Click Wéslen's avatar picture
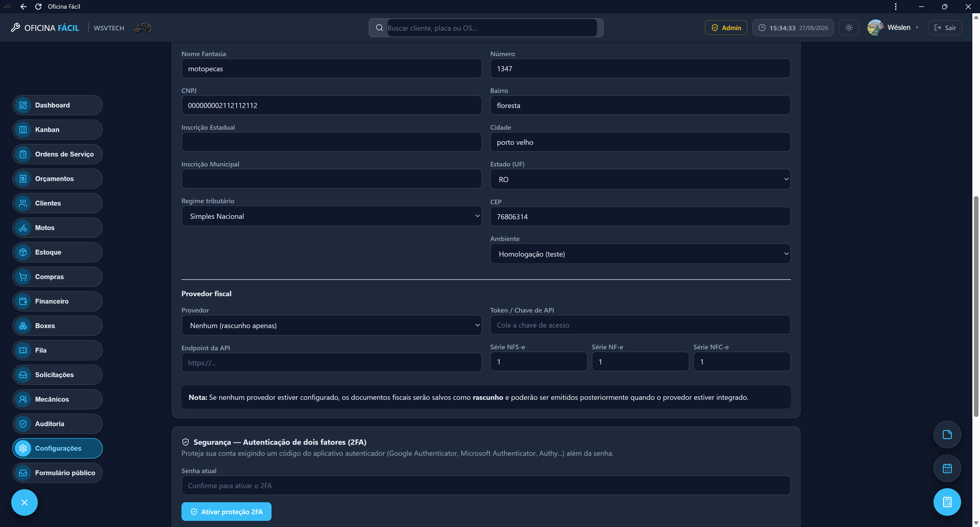The width and height of the screenshot is (980, 527). pyautogui.click(x=875, y=27)
